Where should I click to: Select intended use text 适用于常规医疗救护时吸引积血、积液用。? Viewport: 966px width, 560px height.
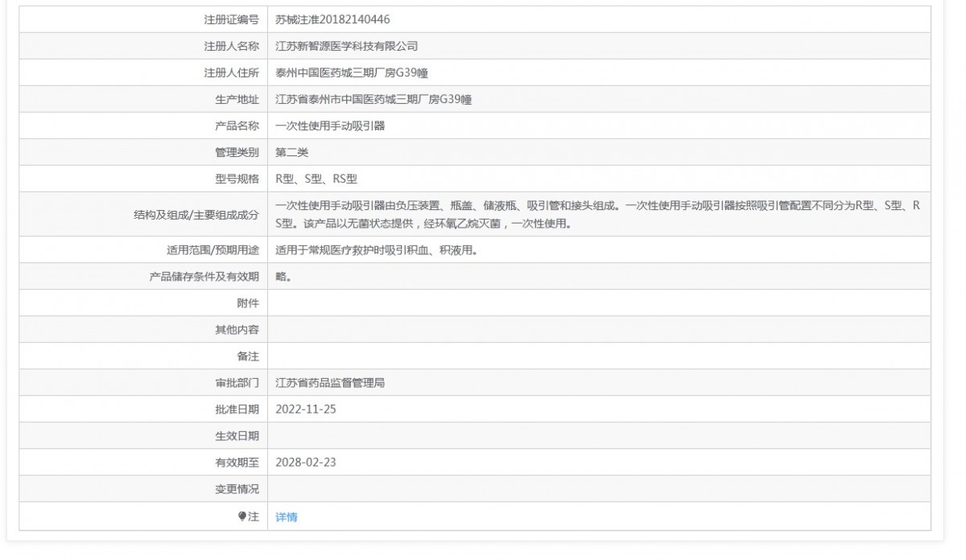point(377,250)
